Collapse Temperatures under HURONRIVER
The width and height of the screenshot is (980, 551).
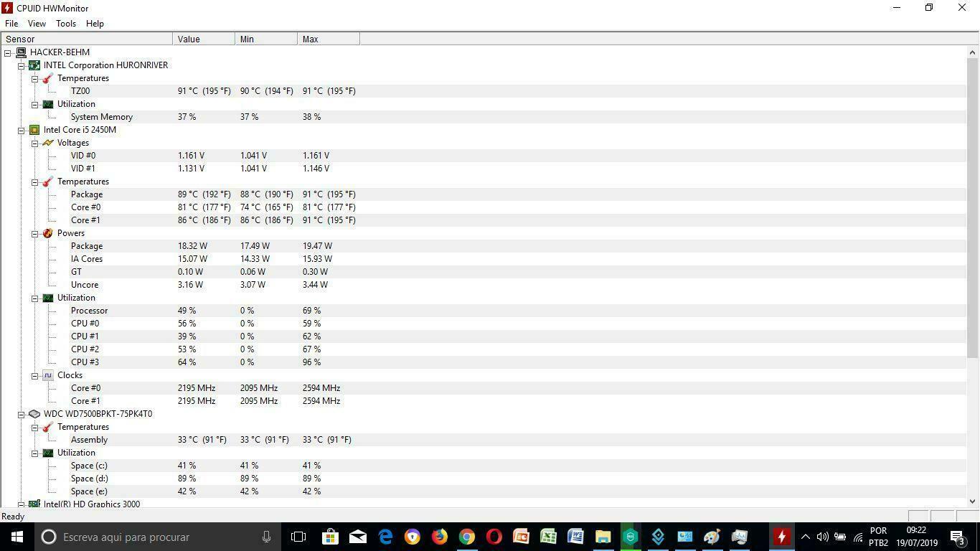(x=34, y=78)
